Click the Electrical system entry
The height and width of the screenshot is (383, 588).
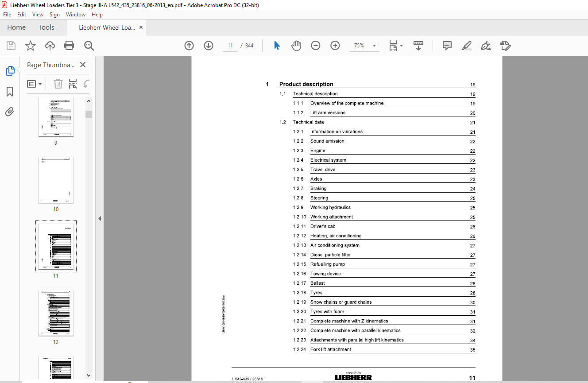pyautogui.click(x=328, y=160)
